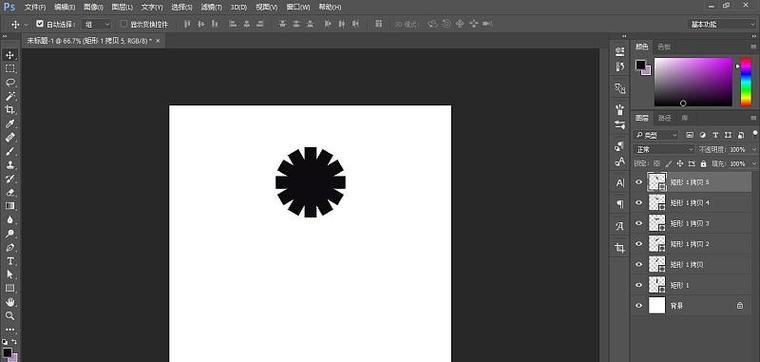This screenshot has width=760, height=362.
Task: Select the Healing Brush tool
Action: [10, 137]
